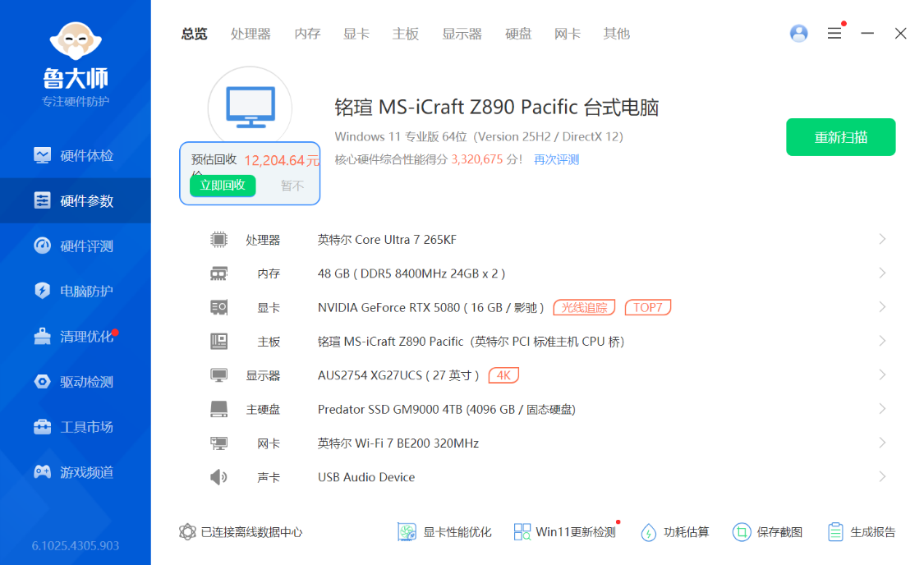
Task: Switch to the 主板 tab
Action: click(x=406, y=34)
